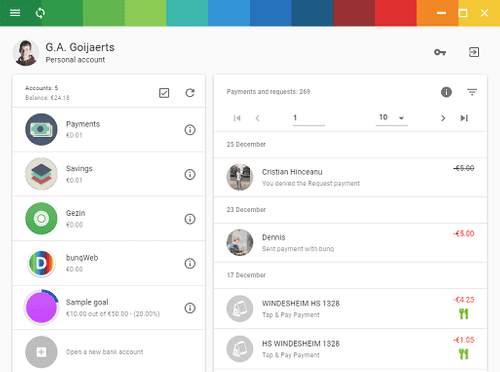Click food category icon under -€1.05
500x372 pixels.
coord(464,354)
